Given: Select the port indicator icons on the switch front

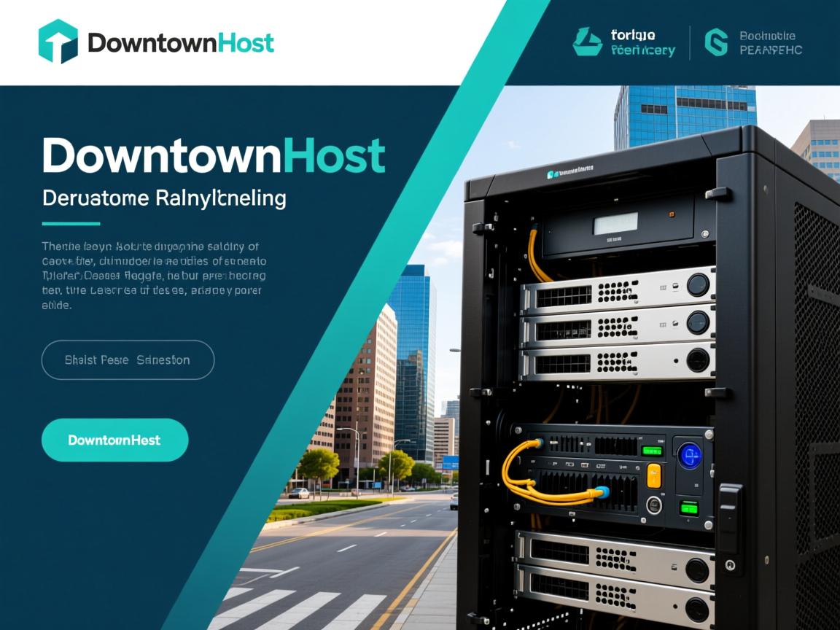Looking at the screenshot, I should pos(588,464).
